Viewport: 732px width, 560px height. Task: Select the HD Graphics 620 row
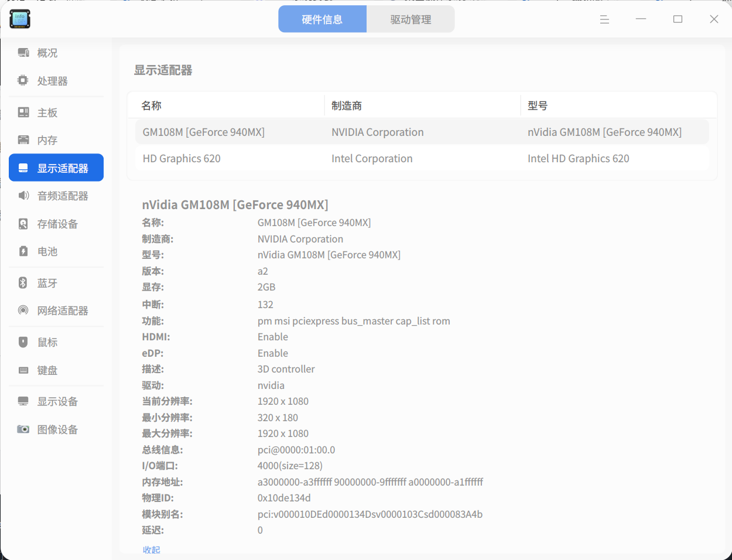click(x=422, y=158)
